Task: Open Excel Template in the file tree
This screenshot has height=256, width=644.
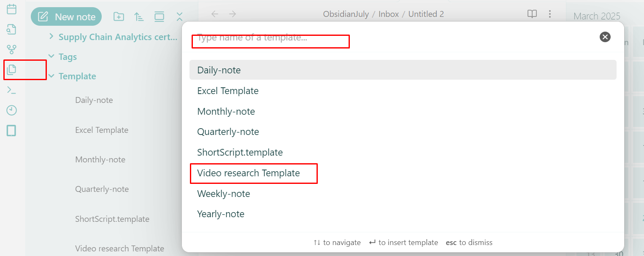Action: 102,130
